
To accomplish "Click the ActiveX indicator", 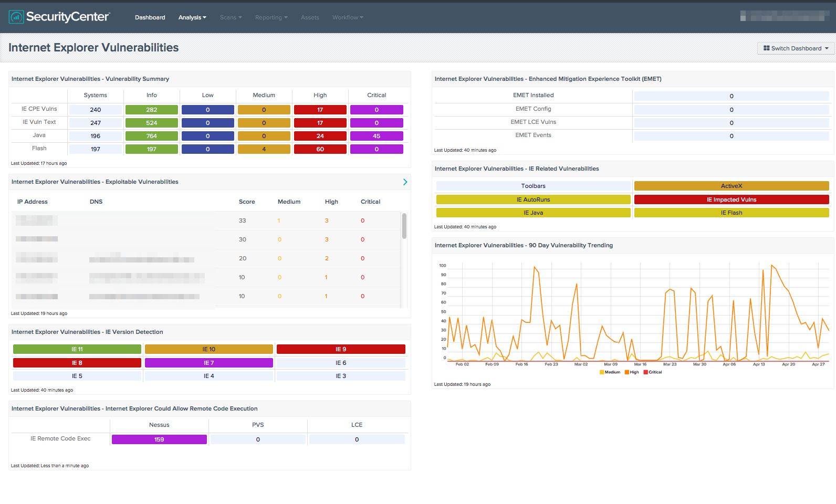I will (x=731, y=186).
